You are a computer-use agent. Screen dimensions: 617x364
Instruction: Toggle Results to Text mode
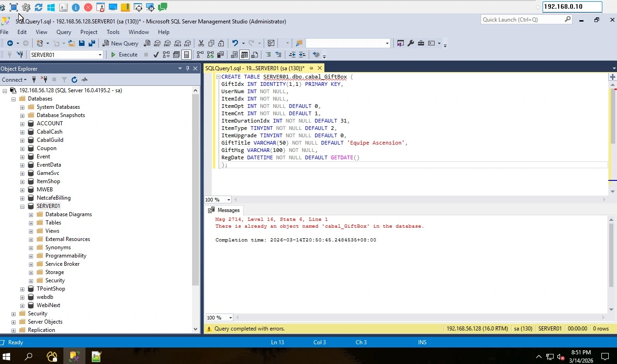point(234,55)
